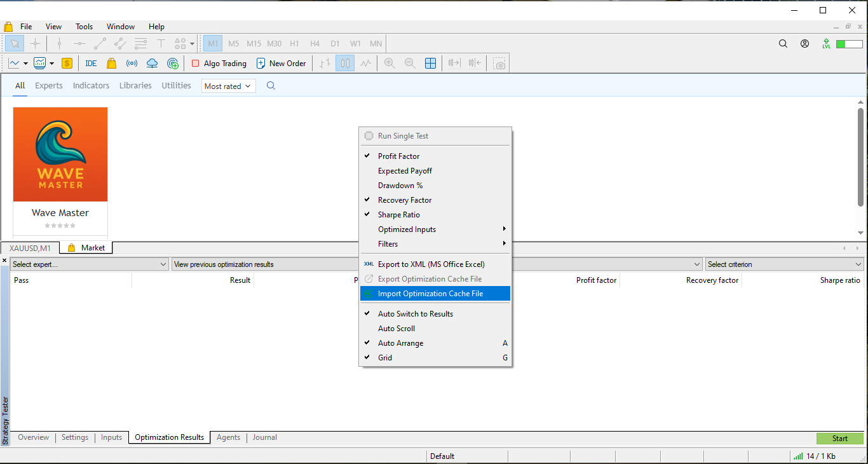Click the Market vertical scrollbar
Image resolution: width=868 pixels, height=464 pixels.
860,159
